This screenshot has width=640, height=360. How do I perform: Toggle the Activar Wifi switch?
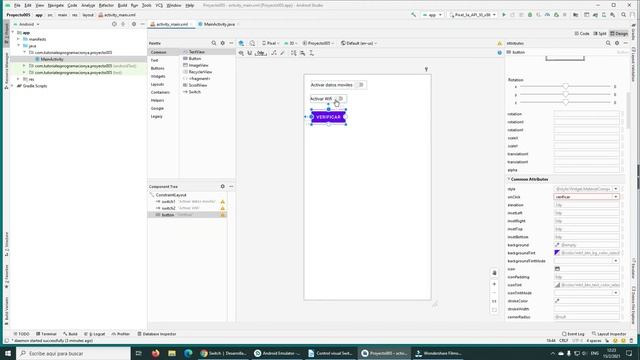coord(340,99)
